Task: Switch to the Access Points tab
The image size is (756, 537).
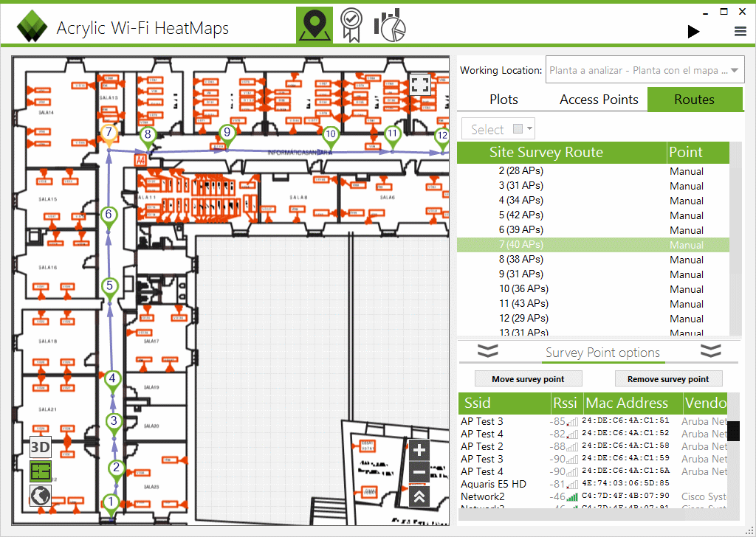Action: coord(599,100)
